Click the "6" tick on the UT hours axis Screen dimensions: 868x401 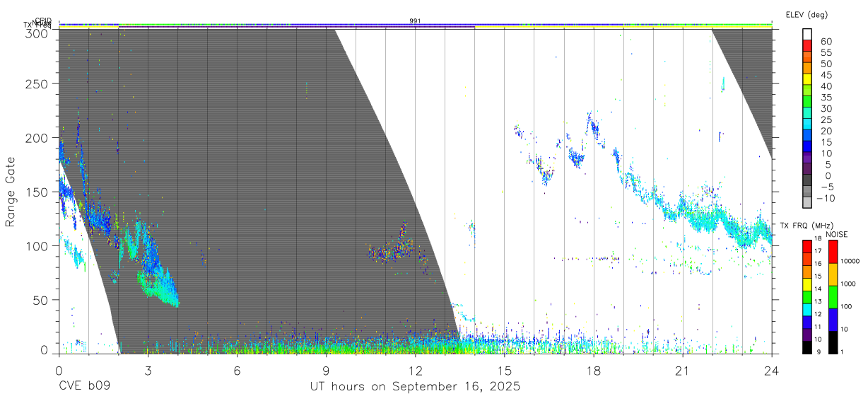pyautogui.click(x=237, y=371)
